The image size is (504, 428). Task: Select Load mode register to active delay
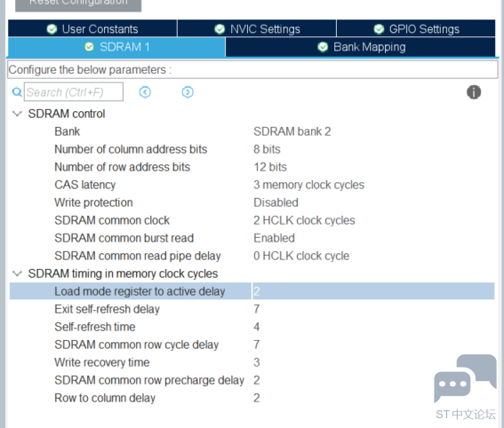[140, 291]
